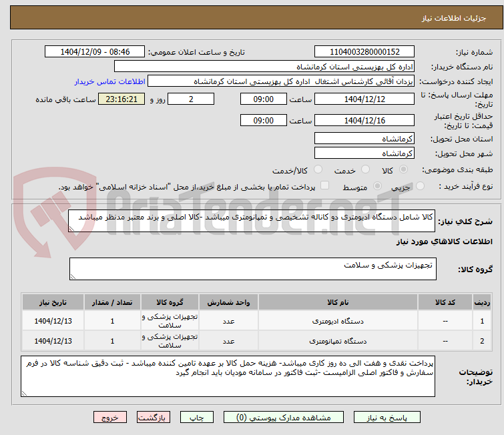This screenshot has width=504, height=435.
Task: Click the need date of the ادیومتری row
Action: coord(53,321)
